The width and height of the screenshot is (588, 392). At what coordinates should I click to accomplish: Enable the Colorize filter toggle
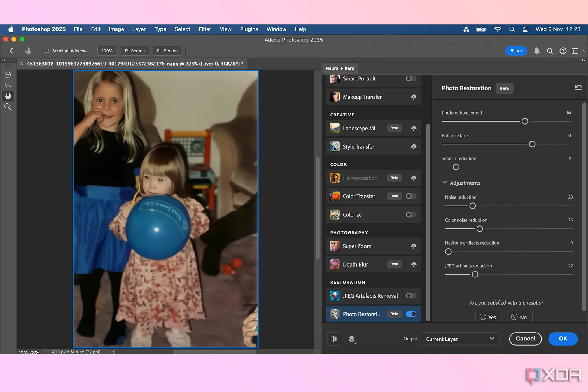pos(411,215)
